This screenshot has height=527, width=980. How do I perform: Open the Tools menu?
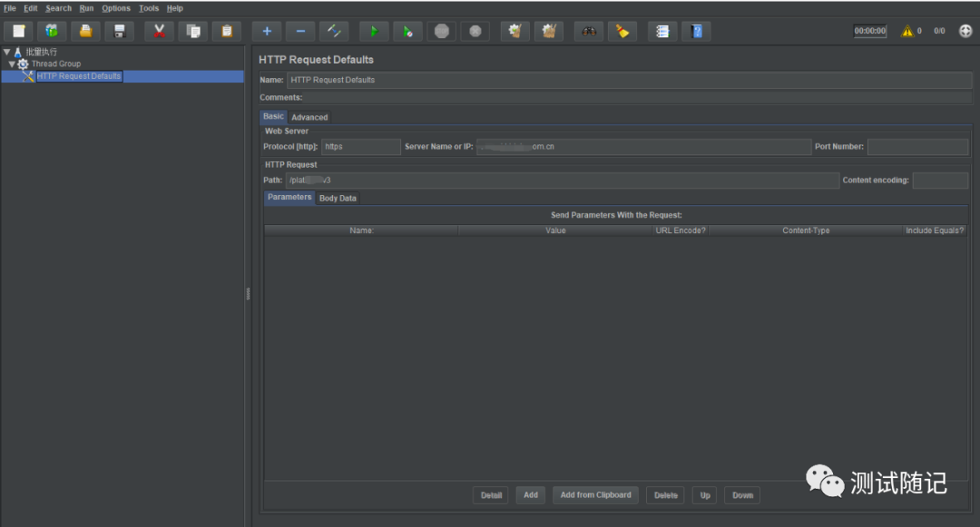point(149,8)
